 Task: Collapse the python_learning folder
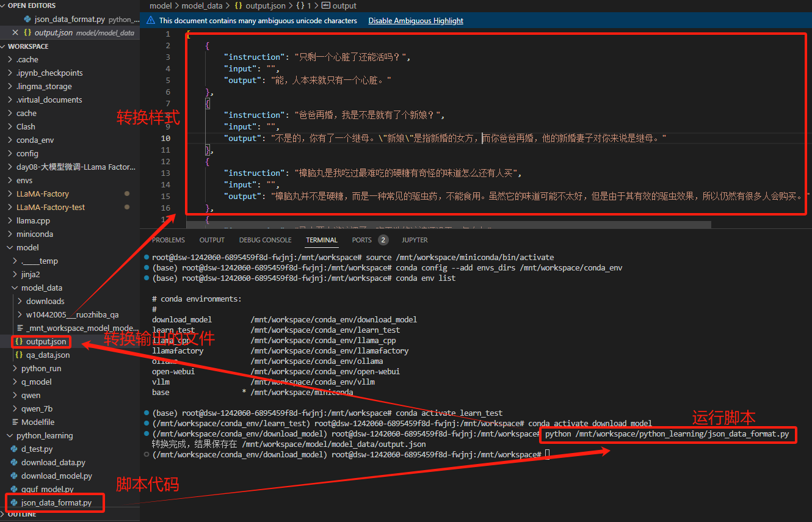click(x=45, y=435)
